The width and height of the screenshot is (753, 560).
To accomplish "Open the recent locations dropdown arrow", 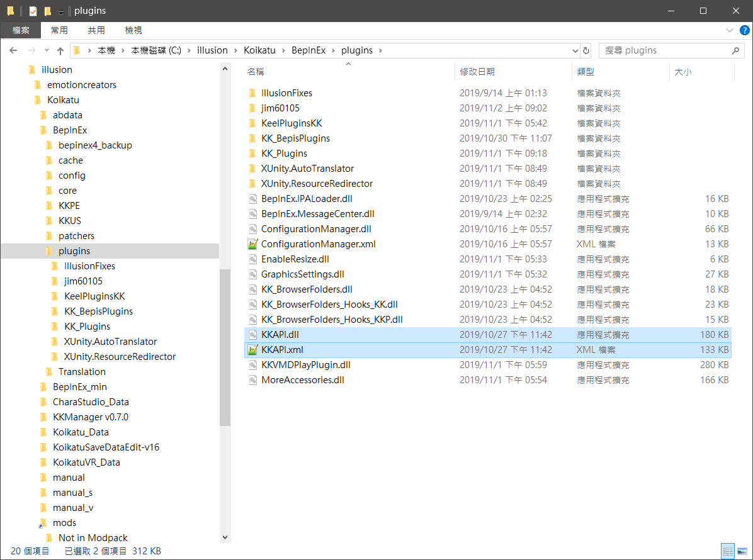I will 47,50.
